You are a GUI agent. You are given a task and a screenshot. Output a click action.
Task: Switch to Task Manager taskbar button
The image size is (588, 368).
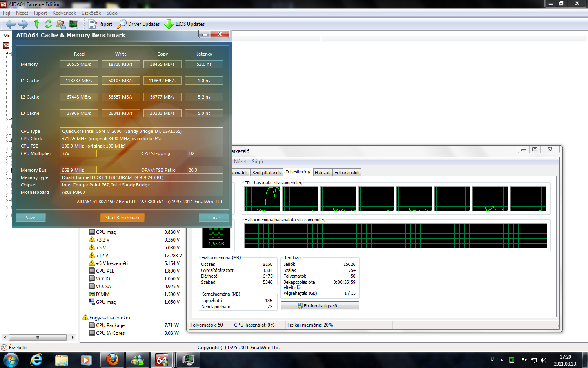tap(187, 360)
